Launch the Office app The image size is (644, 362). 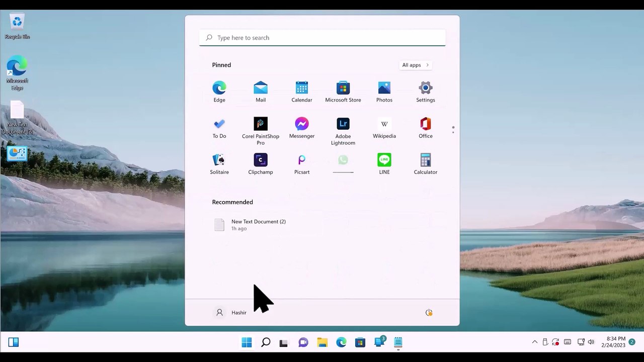(x=426, y=128)
